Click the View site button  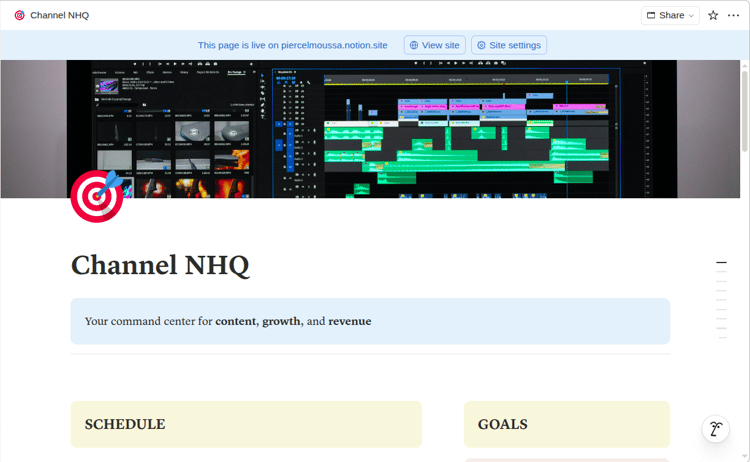click(x=434, y=45)
